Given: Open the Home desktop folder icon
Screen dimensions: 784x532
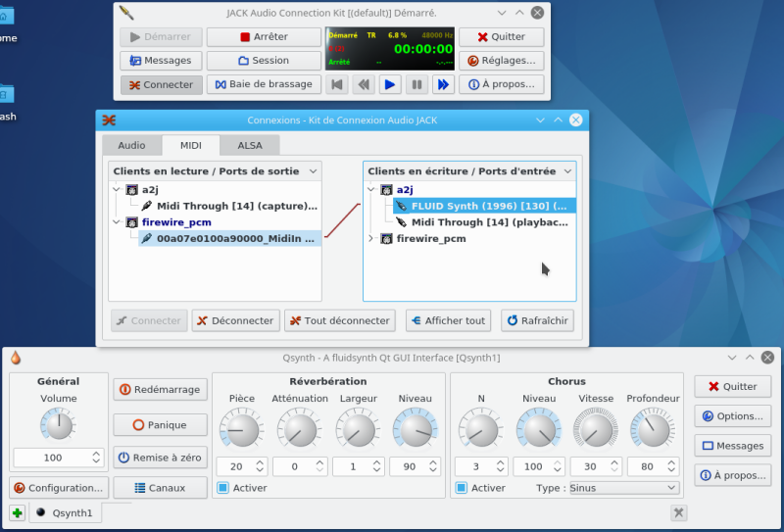Looking at the screenshot, I should 6,17.
